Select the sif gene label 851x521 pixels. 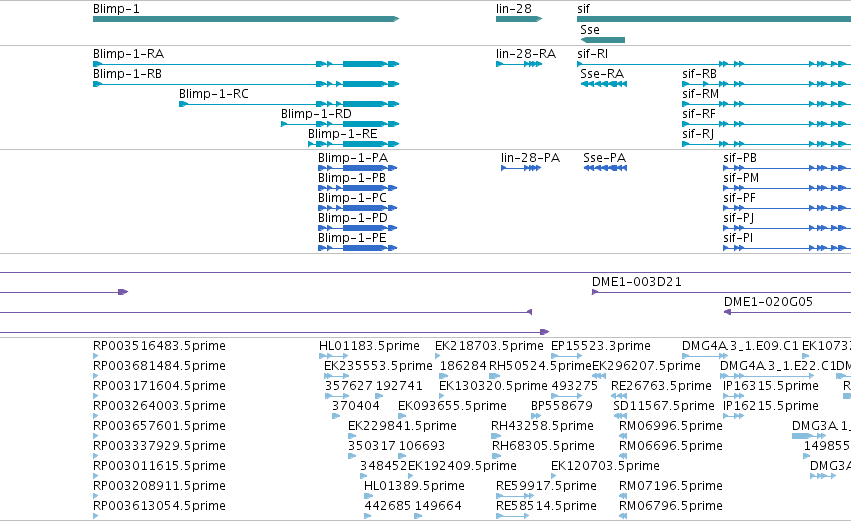pos(583,9)
